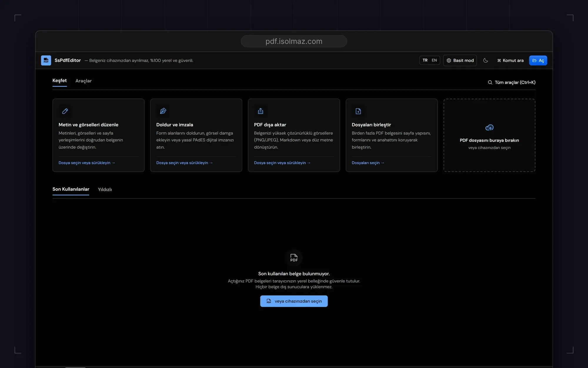The image size is (588, 368).
Task: Click the 'Dosyaları seçin' link
Action: 368,163
